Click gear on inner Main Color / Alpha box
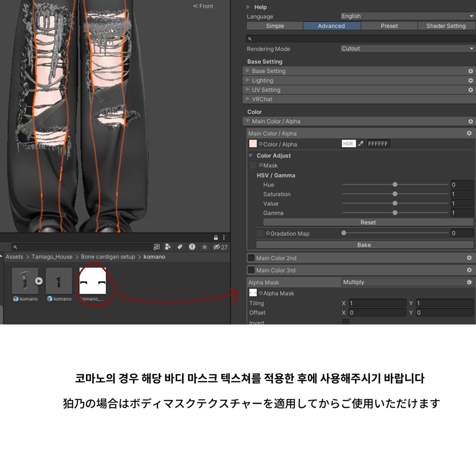 click(469, 133)
